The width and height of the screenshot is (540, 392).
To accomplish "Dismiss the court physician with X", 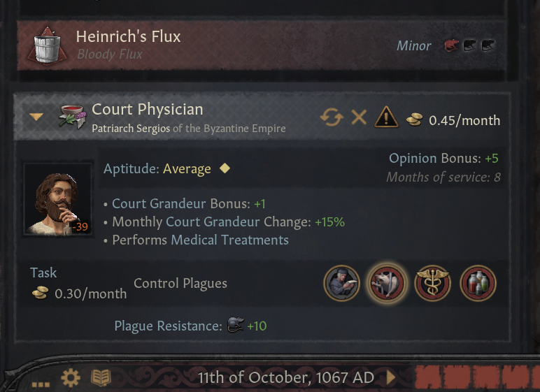I will [359, 117].
